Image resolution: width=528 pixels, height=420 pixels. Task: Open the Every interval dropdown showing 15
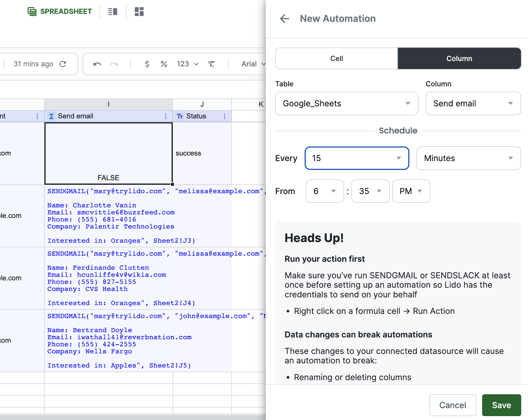[357, 158]
